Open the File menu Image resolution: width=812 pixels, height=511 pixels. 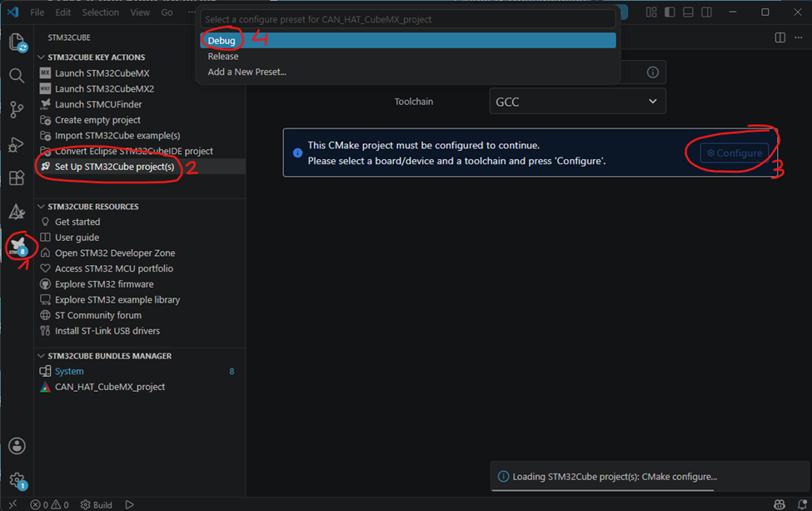(37, 12)
